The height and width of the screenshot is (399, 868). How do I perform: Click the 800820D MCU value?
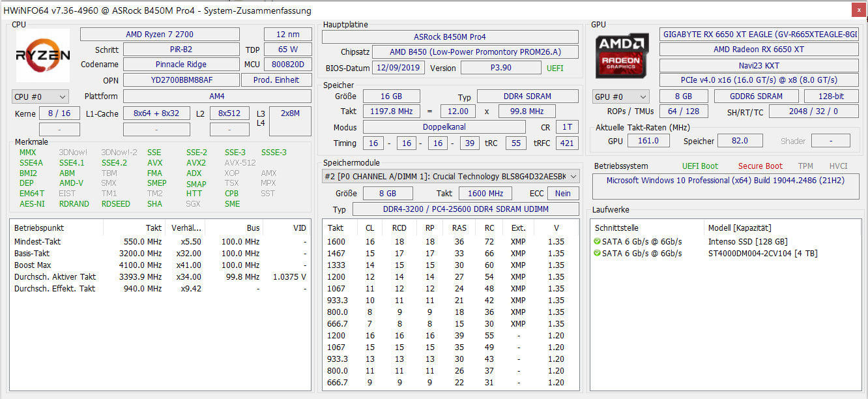coord(287,65)
